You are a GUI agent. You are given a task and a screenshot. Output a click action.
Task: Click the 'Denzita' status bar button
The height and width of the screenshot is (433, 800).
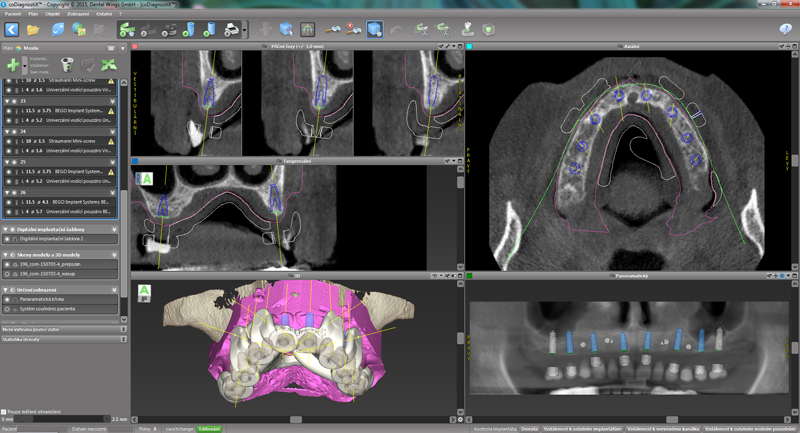click(x=530, y=428)
